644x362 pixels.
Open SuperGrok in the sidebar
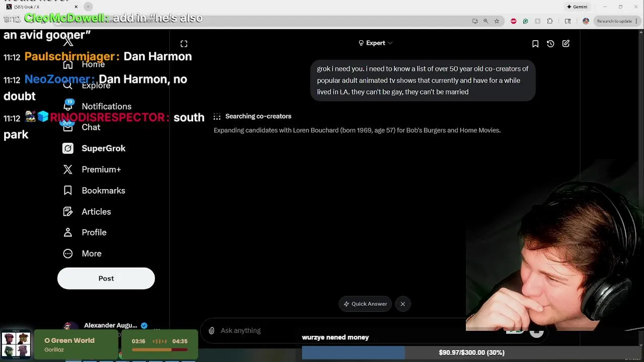coord(94,148)
